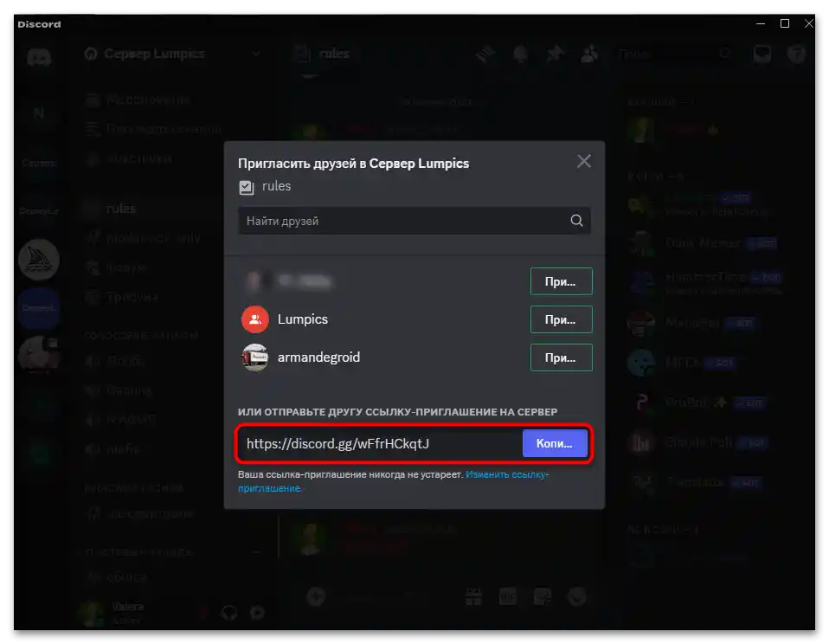The width and height of the screenshot is (829, 644).
Task: Open Discord home from logo icon
Action: [x=39, y=56]
